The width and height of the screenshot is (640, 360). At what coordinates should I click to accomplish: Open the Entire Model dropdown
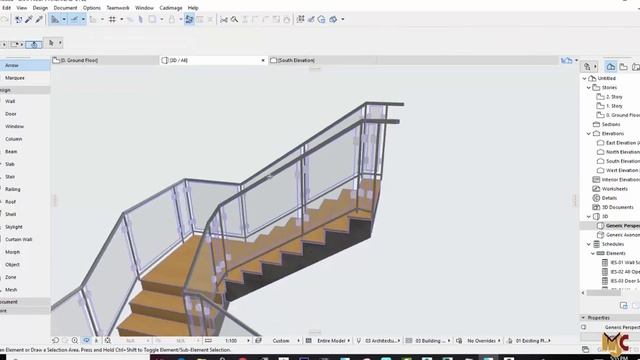point(333,340)
